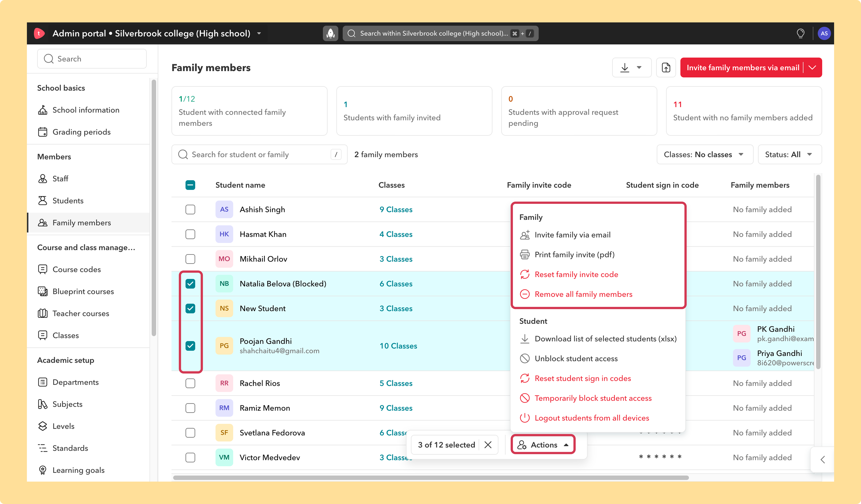The width and height of the screenshot is (861, 504).
Task: Click the NB avatar for Natalia Belova
Action: tap(224, 283)
